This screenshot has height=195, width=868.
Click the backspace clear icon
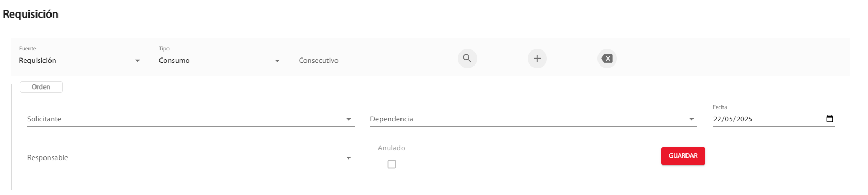(607, 59)
